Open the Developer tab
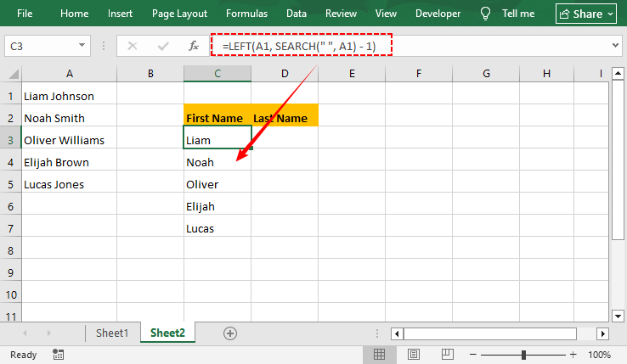Viewport: 627px width, 364px height. [438, 14]
